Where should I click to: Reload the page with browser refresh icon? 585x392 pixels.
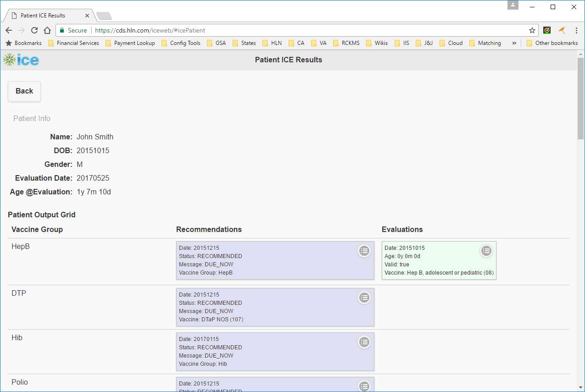34,30
